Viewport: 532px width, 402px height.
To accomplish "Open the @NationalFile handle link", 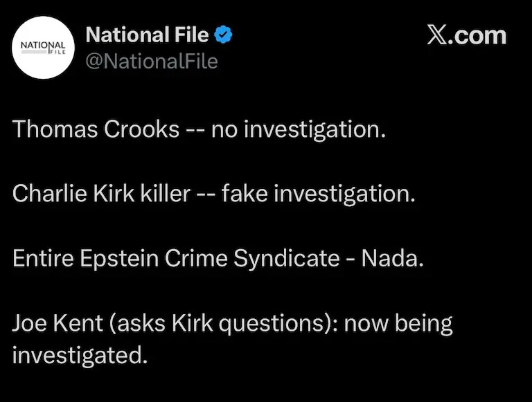I will point(151,62).
